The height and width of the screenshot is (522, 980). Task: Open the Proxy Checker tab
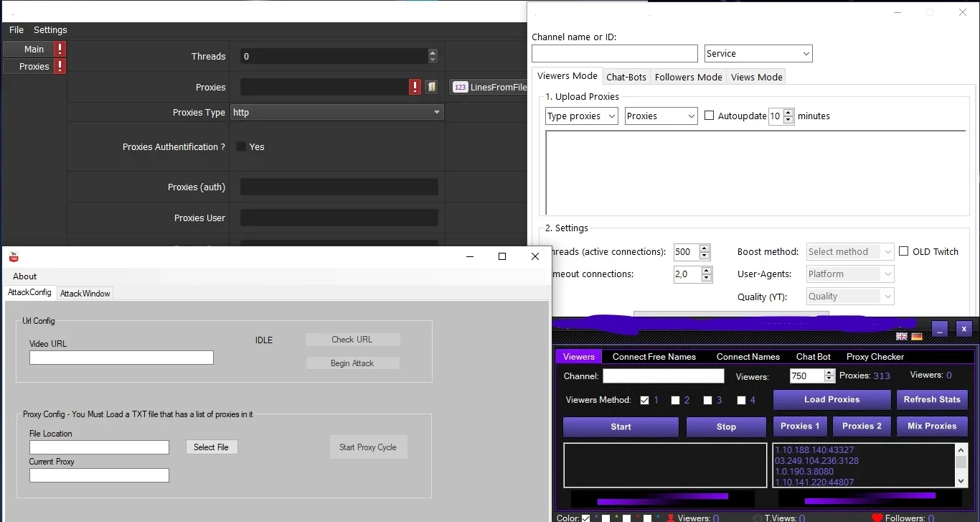(x=875, y=356)
